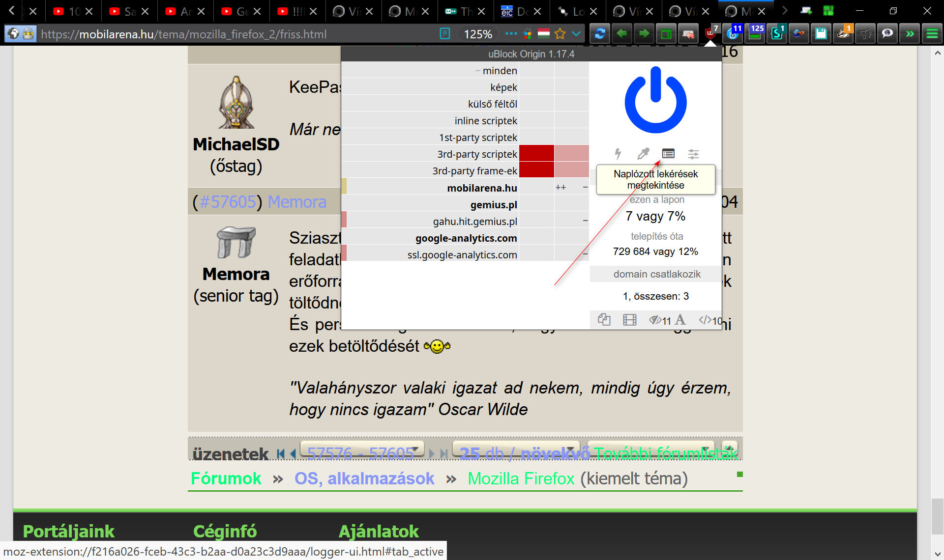Image resolution: width=944 pixels, height=560 pixels.
Task: Click the red 3rd-party frame-ek global rule cell
Action: pyautogui.click(x=536, y=170)
